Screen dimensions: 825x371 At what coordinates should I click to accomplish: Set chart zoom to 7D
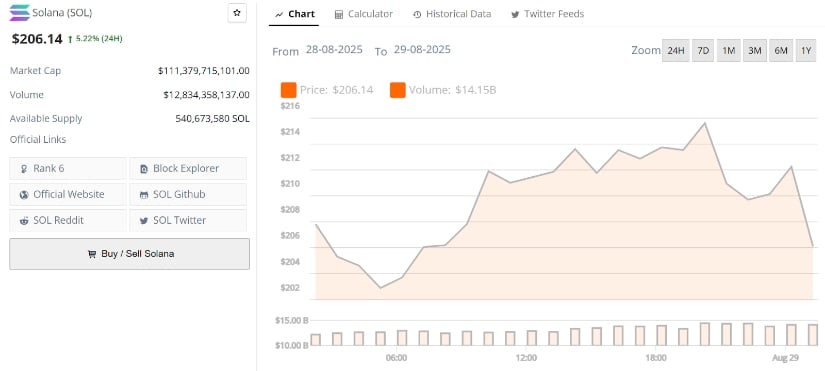703,51
